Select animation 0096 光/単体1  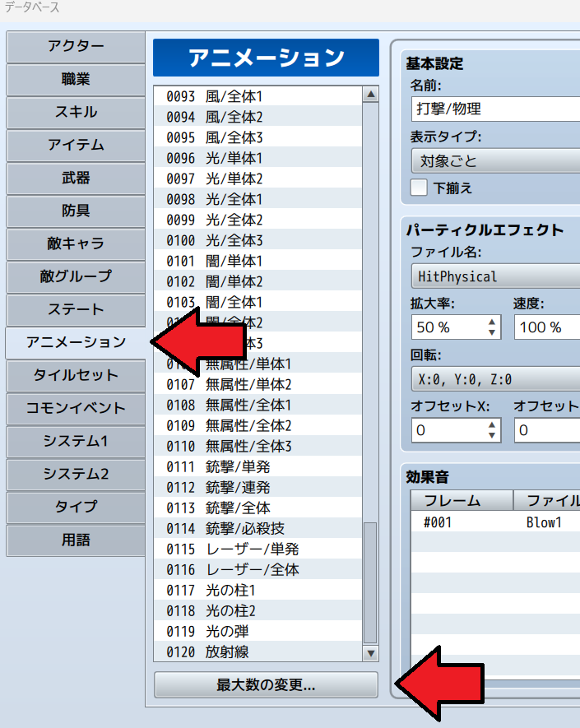[258, 158]
